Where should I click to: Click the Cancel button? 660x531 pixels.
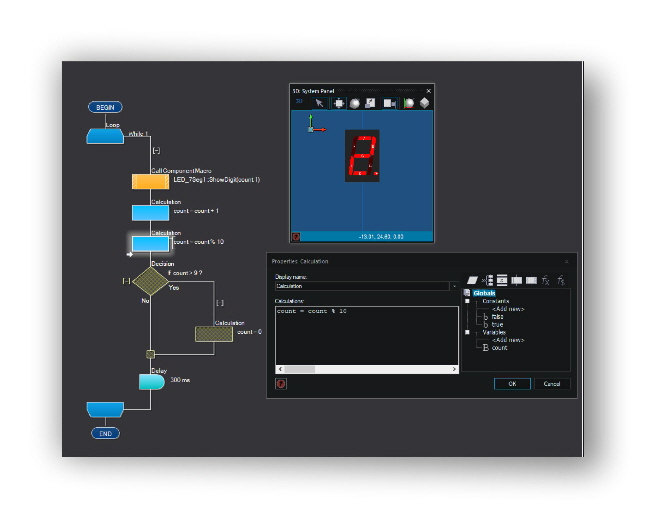point(552,384)
